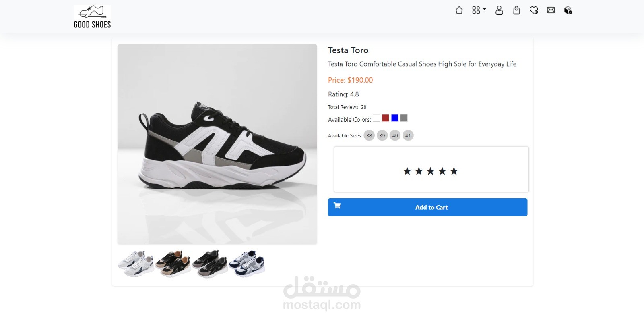644x318 pixels.
Task: Select the white color swatch
Action: click(x=376, y=118)
